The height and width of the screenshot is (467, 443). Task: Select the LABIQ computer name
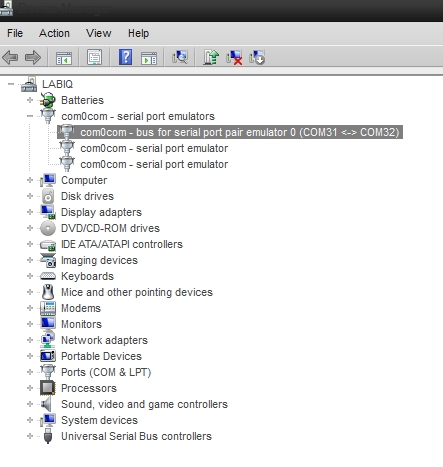click(x=57, y=84)
